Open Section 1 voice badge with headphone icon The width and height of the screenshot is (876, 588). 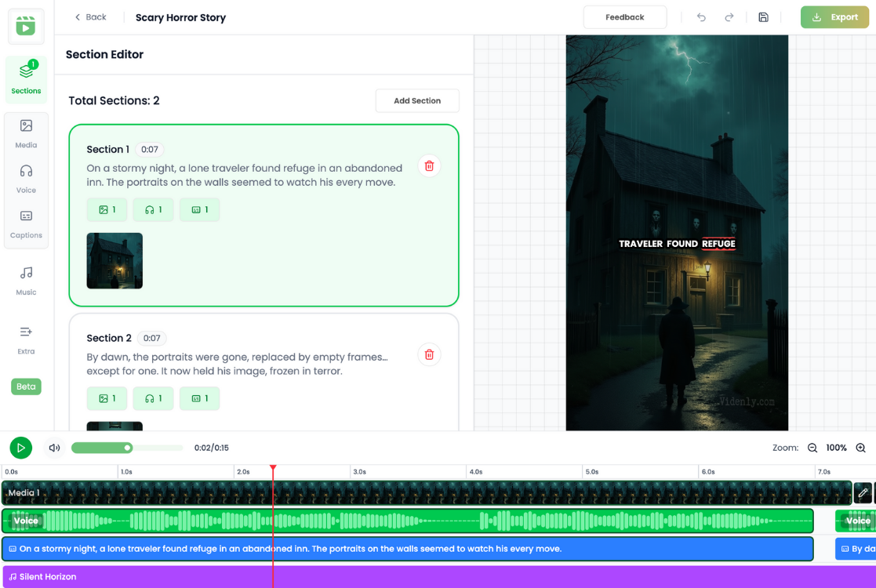(x=153, y=209)
